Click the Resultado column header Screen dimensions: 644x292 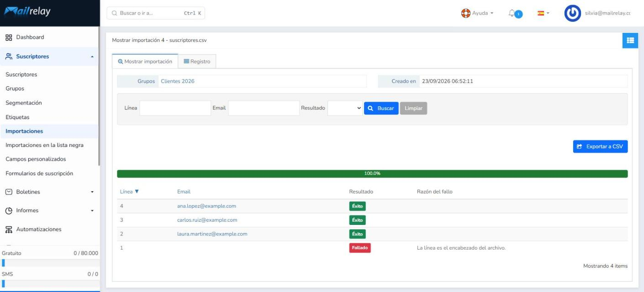pyautogui.click(x=361, y=192)
